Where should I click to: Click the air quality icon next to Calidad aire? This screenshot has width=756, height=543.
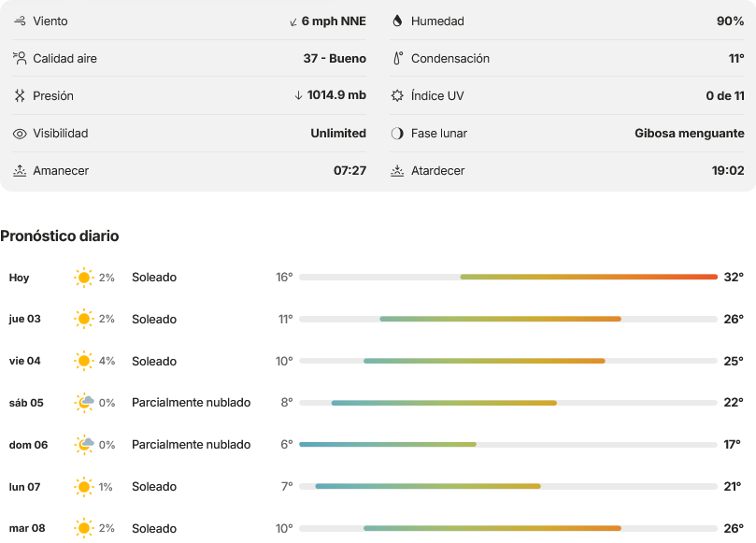tap(20, 58)
